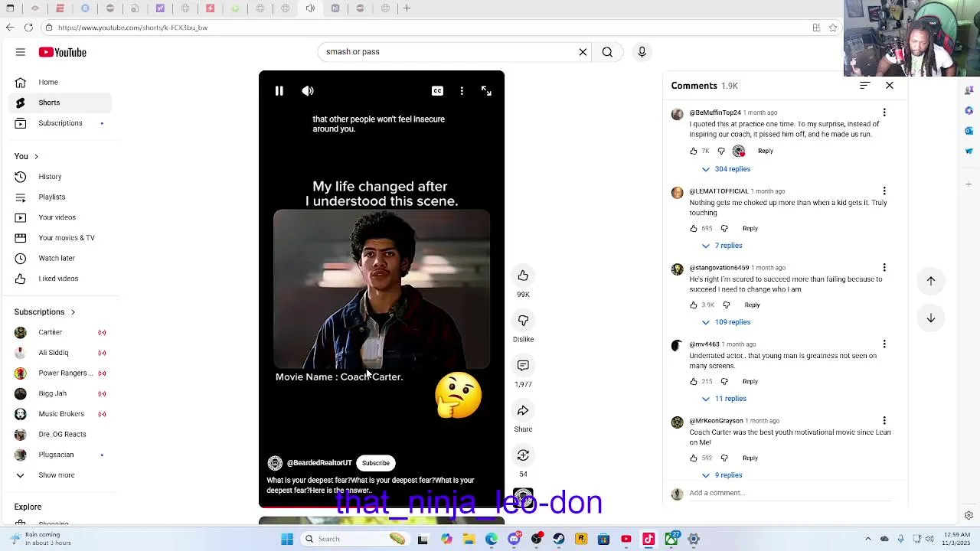The image size is (980, 551).
Task: Expand 11 replies under mv4463 comment
Action: pyautogui.click(x=723, y=399)
